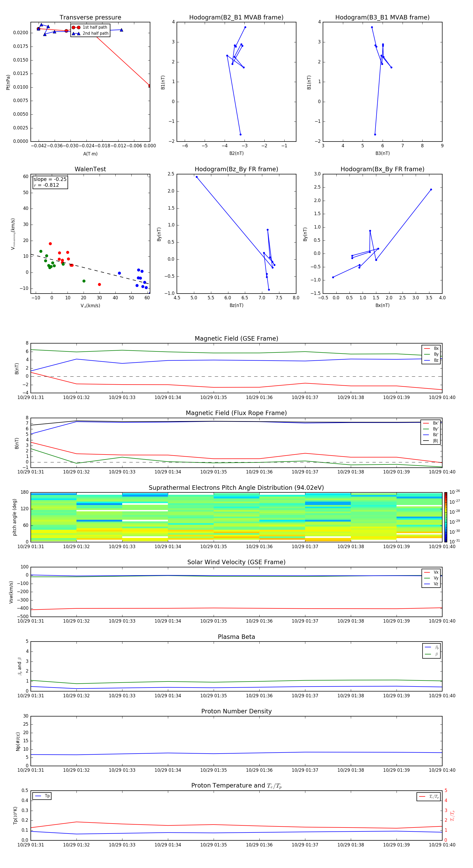Click the By' legend entry in Flux Rope plot
This screenshot has height=868, width=473.
pyautogui.click(x=431, y=429)
